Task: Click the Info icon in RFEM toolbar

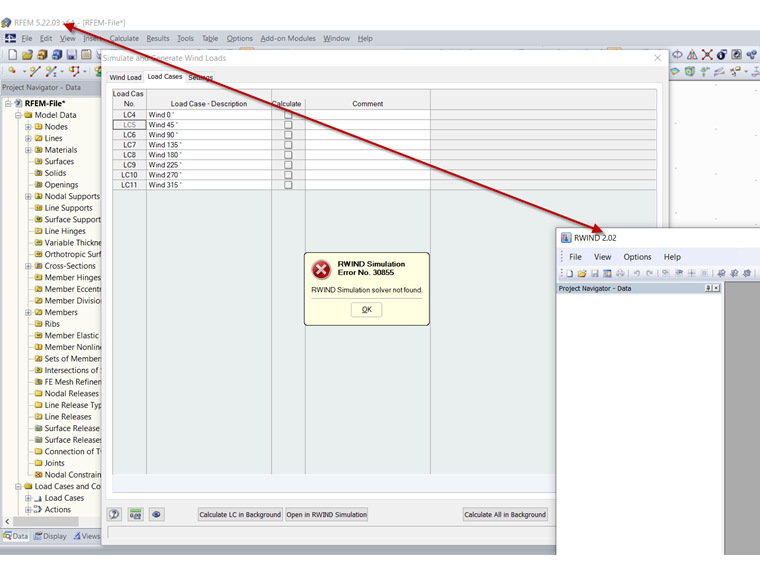Action: point(722,55)
